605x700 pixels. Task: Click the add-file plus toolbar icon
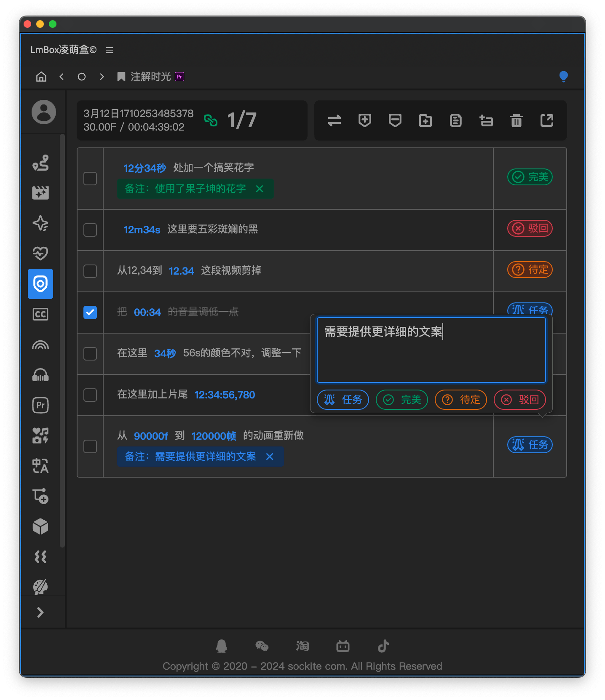coord(426,120)
